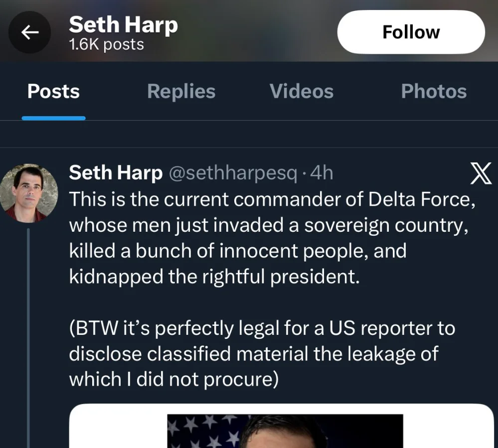Click the thread line below the avatar
This screenshot has height=448, width=498.
(28, 339)
